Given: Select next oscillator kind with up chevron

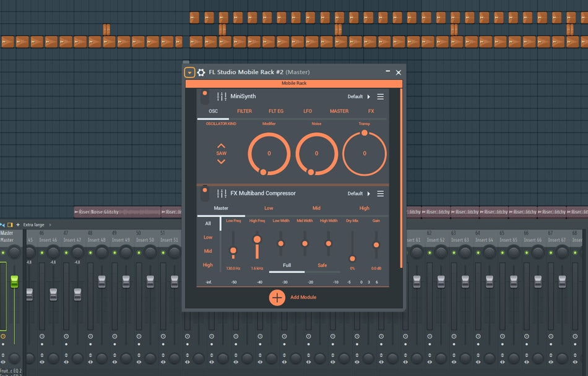Looking at the screenshot, I should point(221,146).
